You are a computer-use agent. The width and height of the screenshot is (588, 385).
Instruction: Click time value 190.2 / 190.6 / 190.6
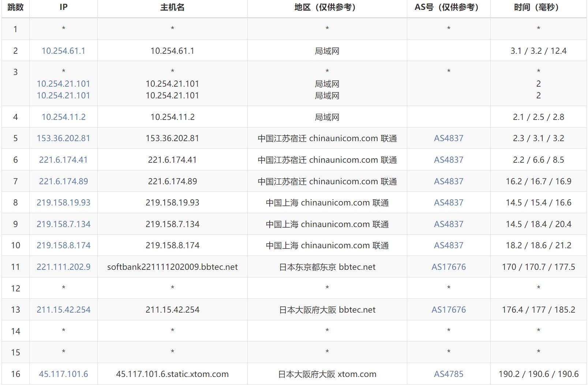click(538, 374)
